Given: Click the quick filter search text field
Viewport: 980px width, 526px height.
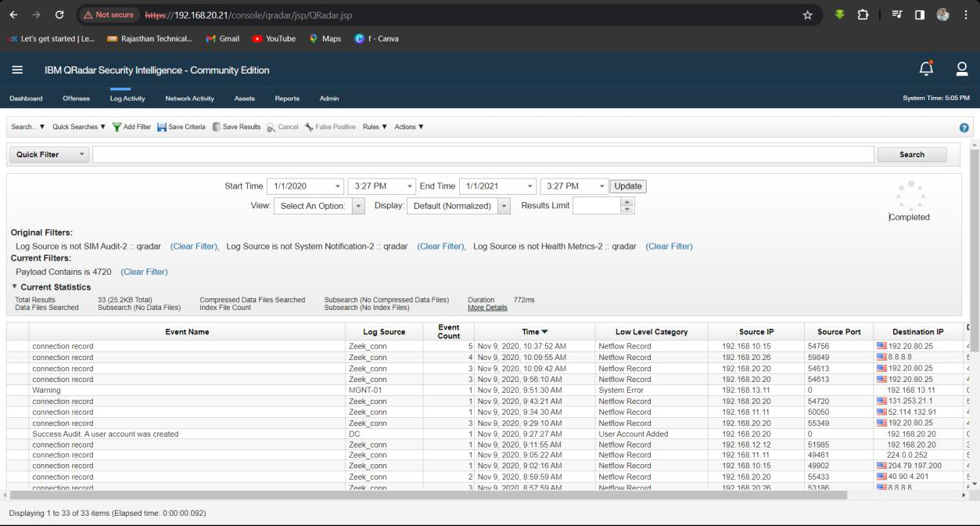Looking at the screenshot, I should tap(483, 155).
